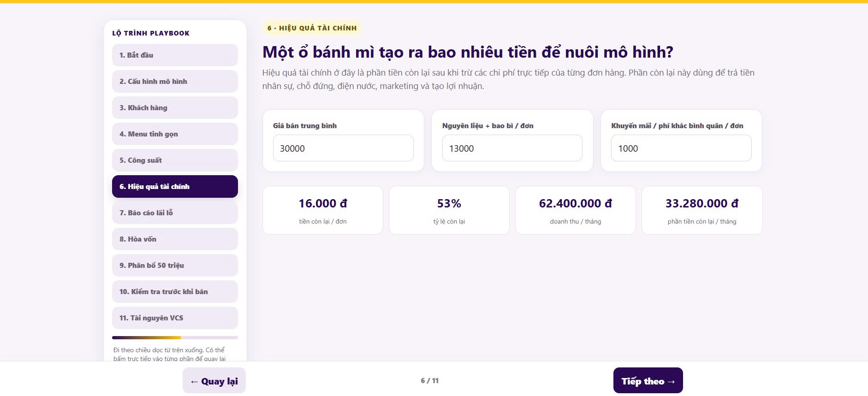Go to 2. Cấu hình mô hình
Screen dimensions: 868x396
(x=175, y=81)
